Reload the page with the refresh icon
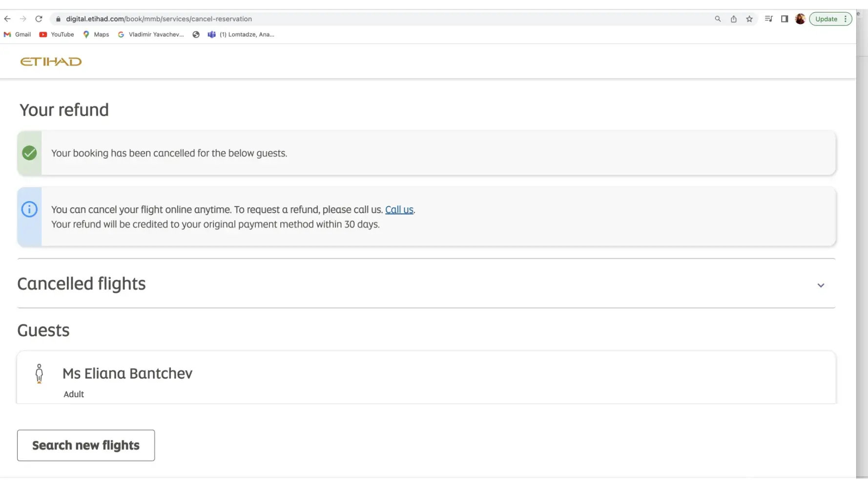 point(39,19)
